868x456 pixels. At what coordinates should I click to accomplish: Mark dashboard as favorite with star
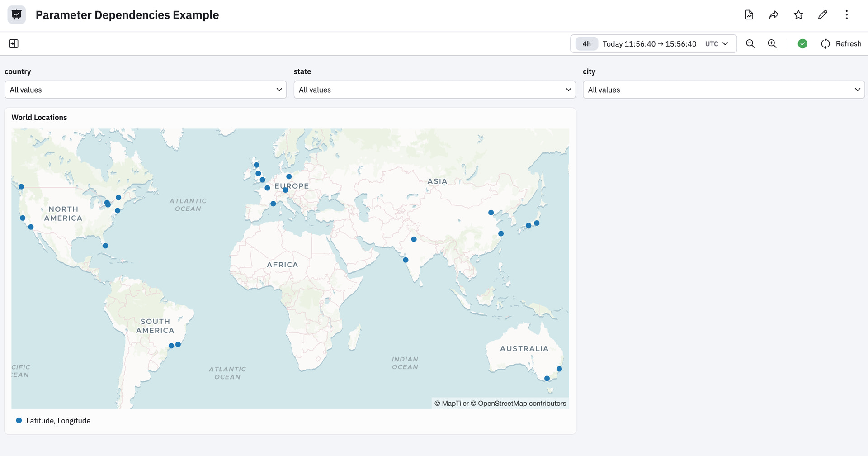(798, 15)
